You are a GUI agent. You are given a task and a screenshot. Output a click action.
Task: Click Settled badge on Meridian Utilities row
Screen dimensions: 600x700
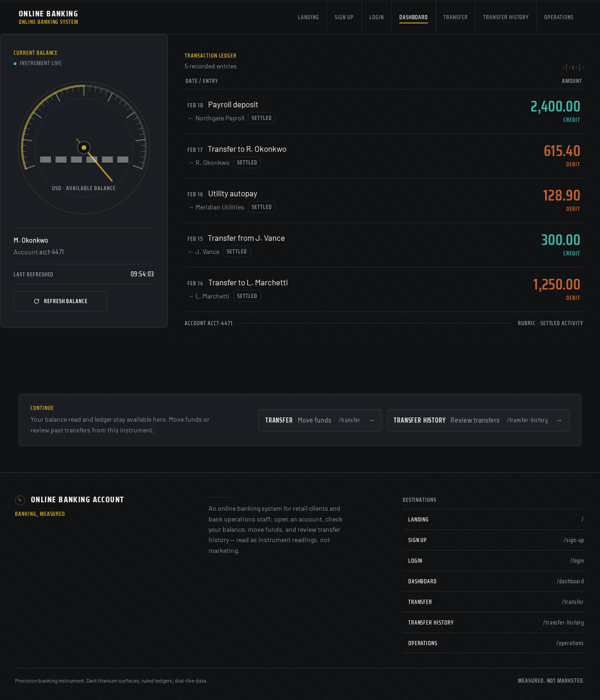click(x=262, y=207)
